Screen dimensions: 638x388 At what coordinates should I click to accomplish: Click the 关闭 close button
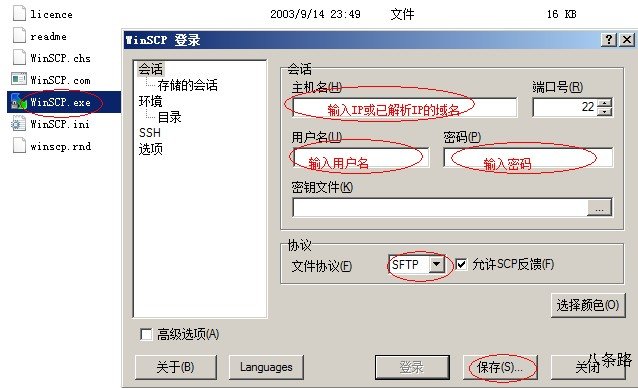point(588,367)
